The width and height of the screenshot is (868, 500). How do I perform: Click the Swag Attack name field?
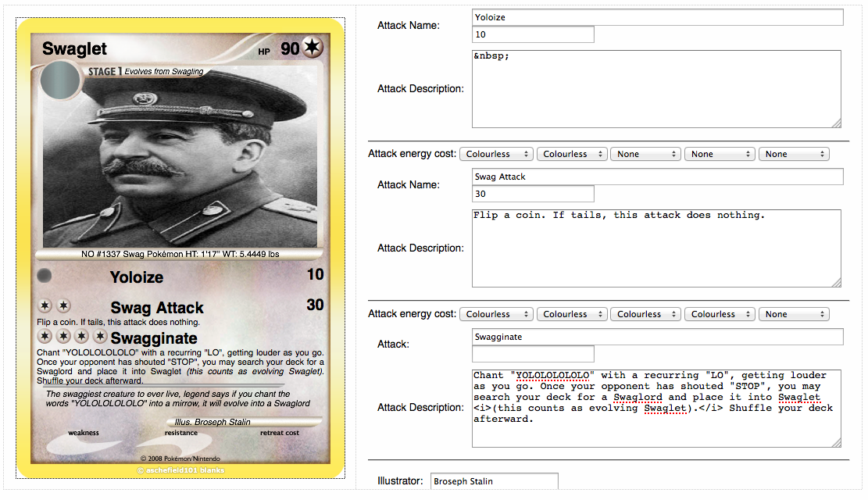[x=658, y=177]
